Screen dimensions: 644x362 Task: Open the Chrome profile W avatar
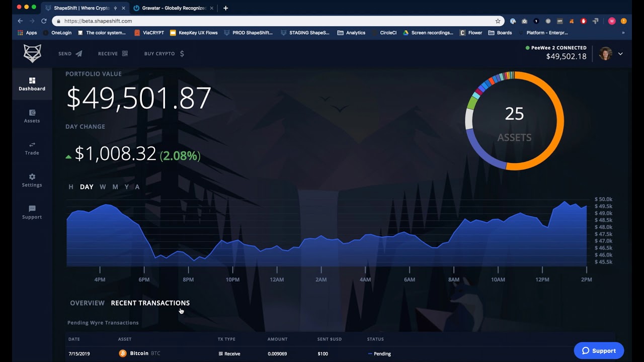pyautogui.click(x=612, y=21)
